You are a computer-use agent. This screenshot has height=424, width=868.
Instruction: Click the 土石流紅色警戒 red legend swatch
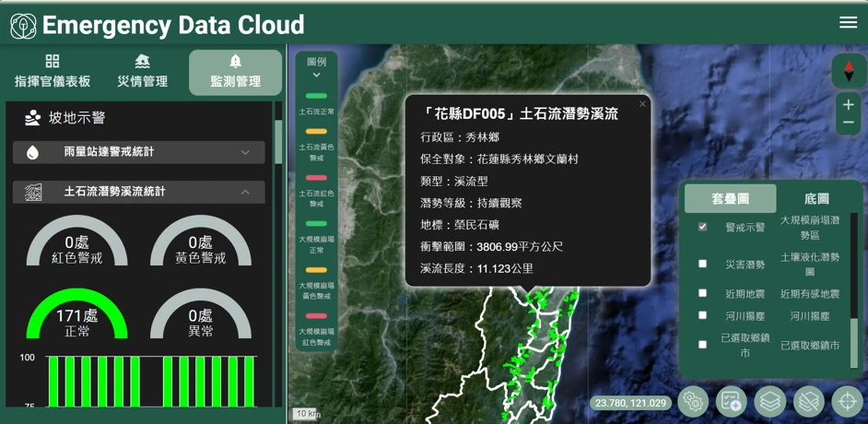click(316, 178)
